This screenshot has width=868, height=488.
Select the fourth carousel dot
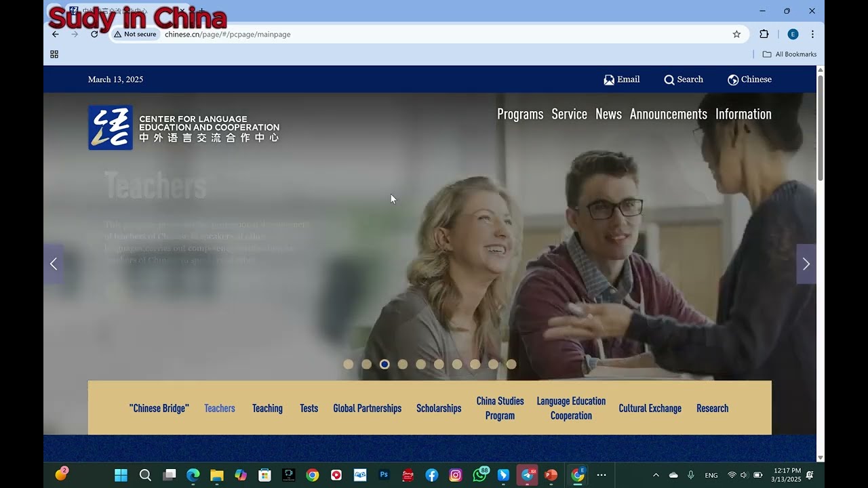pos(403,364)
